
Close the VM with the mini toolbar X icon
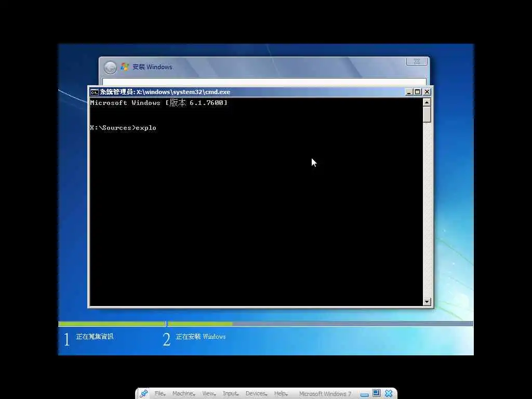389,393
